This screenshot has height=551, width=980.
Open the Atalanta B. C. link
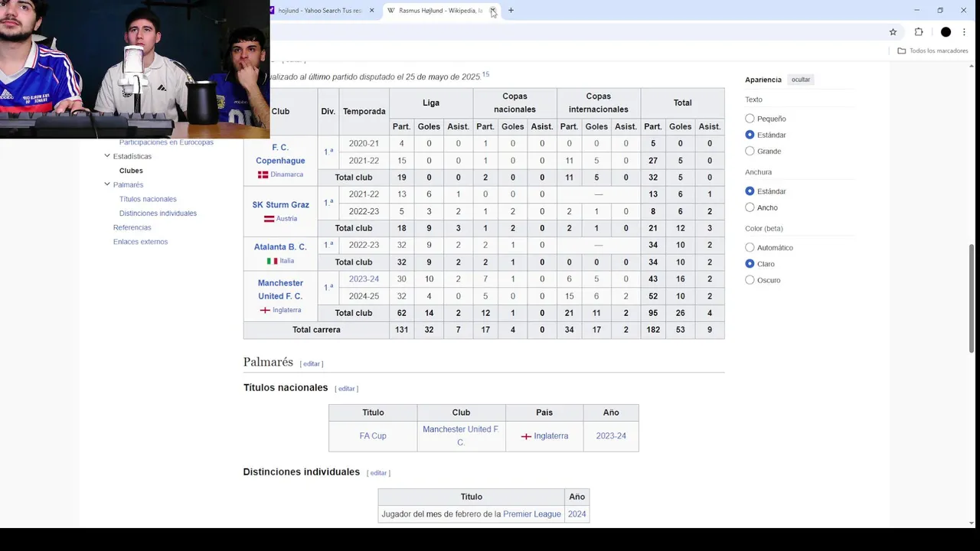coord(280,247)
